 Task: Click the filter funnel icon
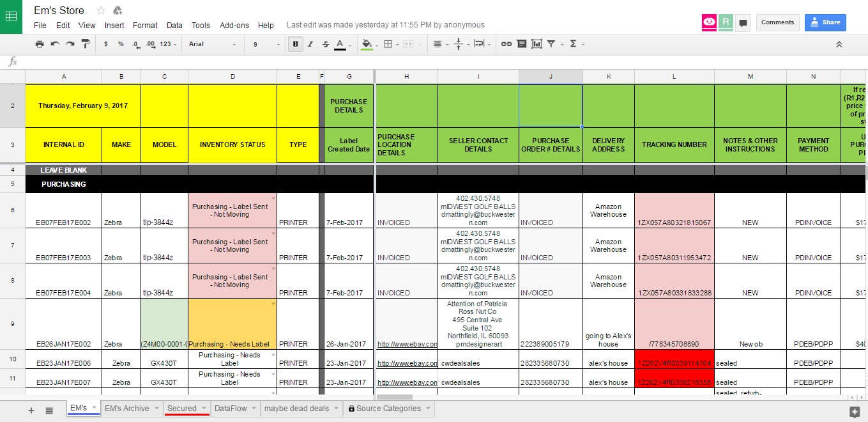[551, 44]
